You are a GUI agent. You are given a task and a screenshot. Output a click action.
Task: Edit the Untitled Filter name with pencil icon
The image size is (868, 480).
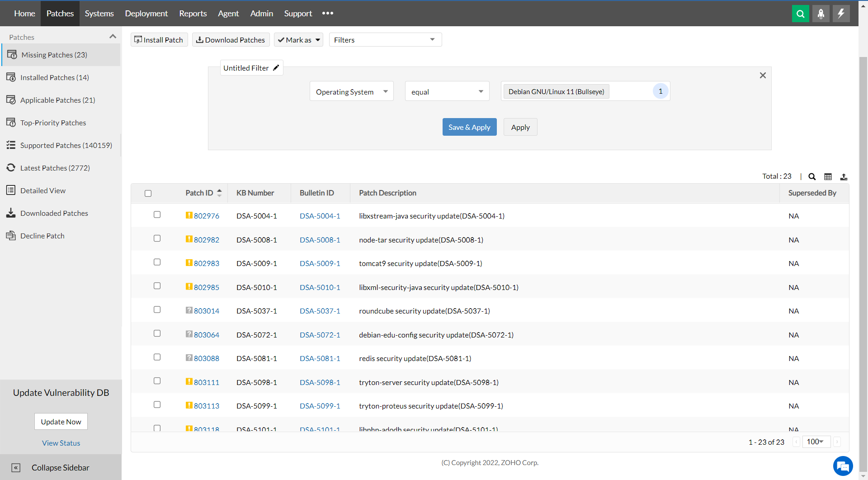pos(276,68)
